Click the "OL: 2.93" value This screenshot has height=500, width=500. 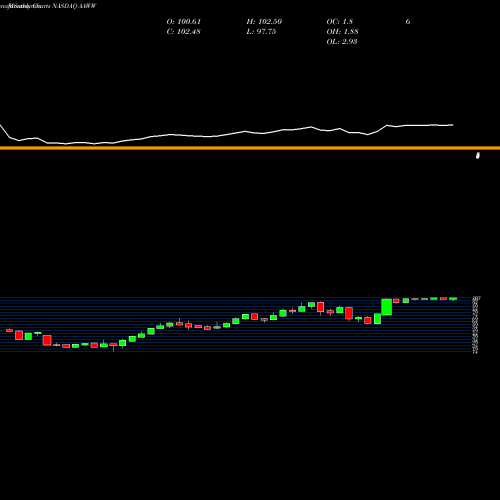[342, 42]
